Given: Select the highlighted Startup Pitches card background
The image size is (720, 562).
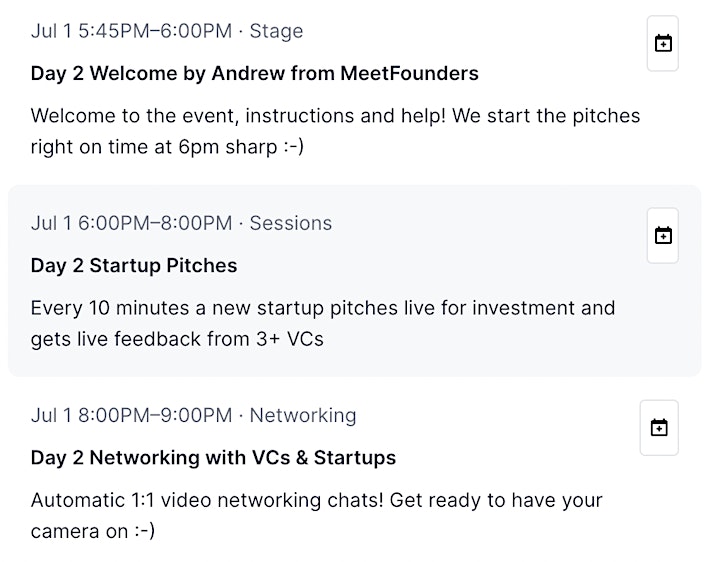Looking at the screenshot, I should 354,281.
